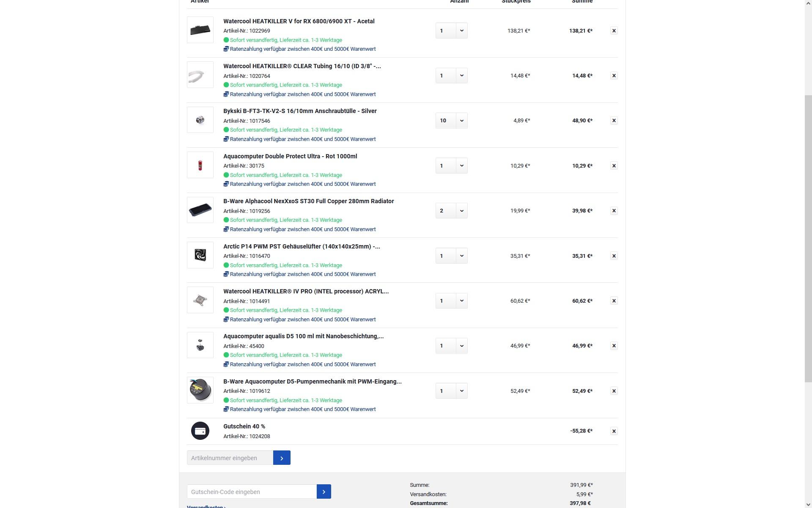Open the Arctic P14 PWM PST fan thumbnail
Screen dimensions: 812x508
point(200,255)
